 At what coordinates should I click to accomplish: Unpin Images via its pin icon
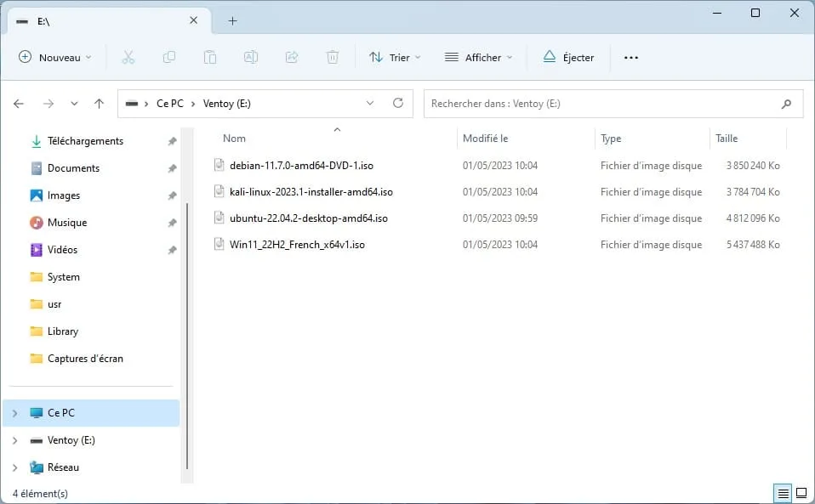(x=172, y=195)
